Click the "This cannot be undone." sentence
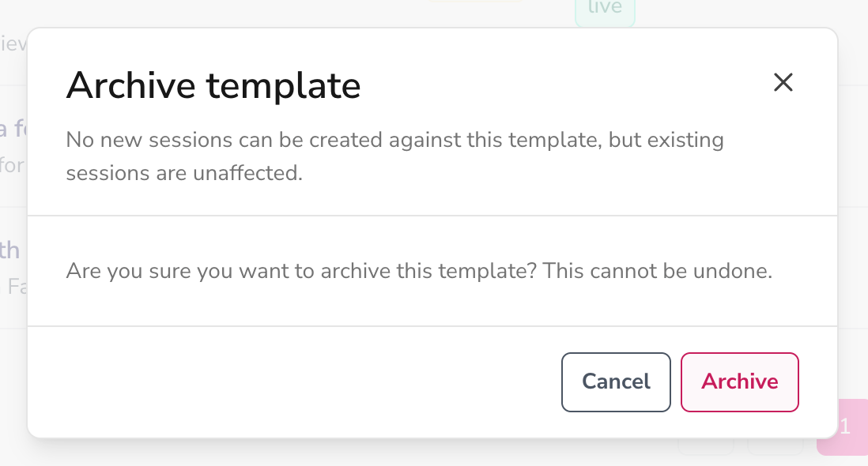Viewport: 868px width, 466px height. point(657,271)
